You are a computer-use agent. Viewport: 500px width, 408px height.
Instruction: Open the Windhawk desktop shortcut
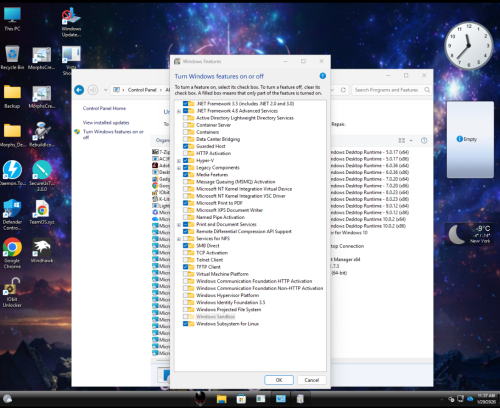tap(42, 250)
